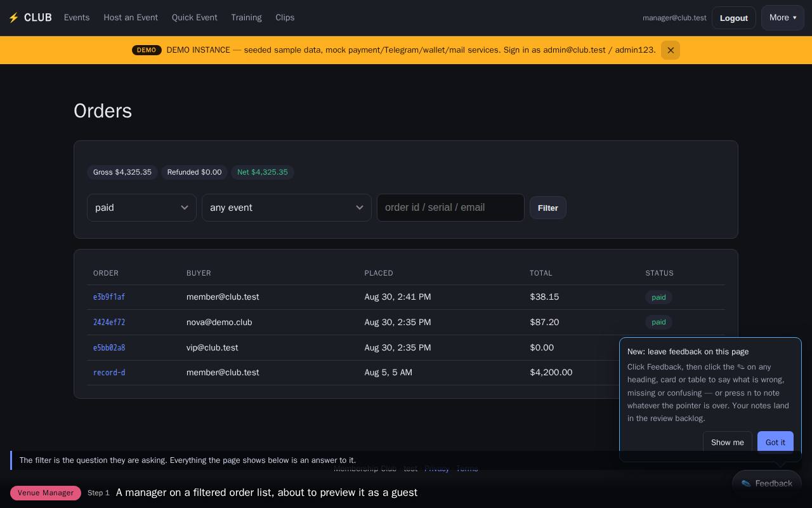Select buyer nova@demo.club

click(219, 323)
